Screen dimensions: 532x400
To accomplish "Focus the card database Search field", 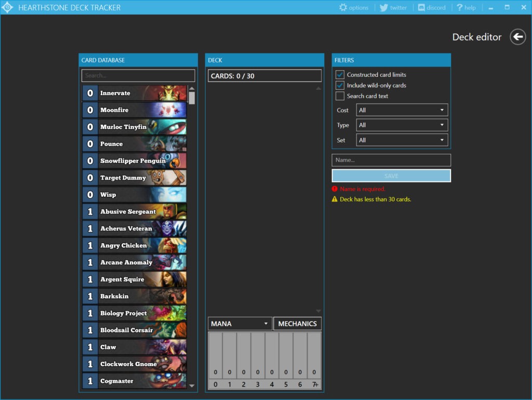I will (x=138, y=75).
